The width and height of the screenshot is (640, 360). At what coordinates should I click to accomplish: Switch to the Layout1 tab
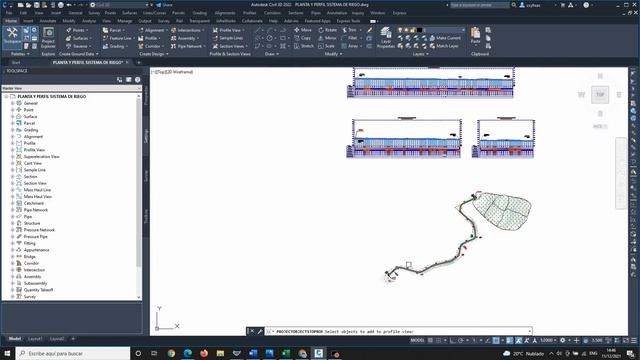[35, 338]
